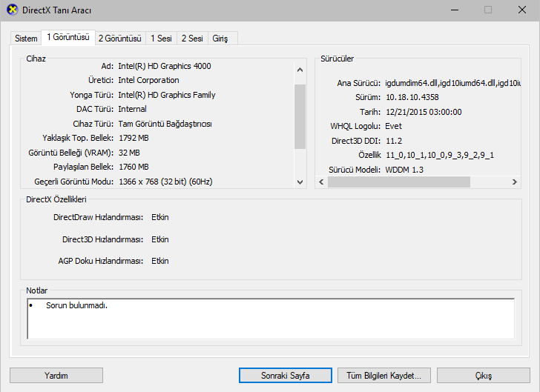Click the Çıkış button
This screenshot has width=540, height=392.
[x=484, y=376]
